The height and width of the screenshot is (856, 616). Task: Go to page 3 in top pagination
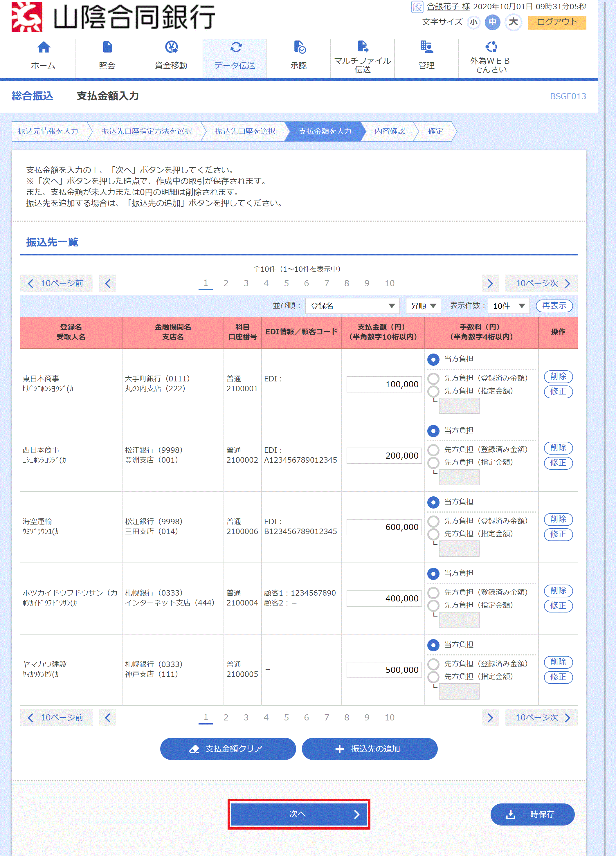246,283
